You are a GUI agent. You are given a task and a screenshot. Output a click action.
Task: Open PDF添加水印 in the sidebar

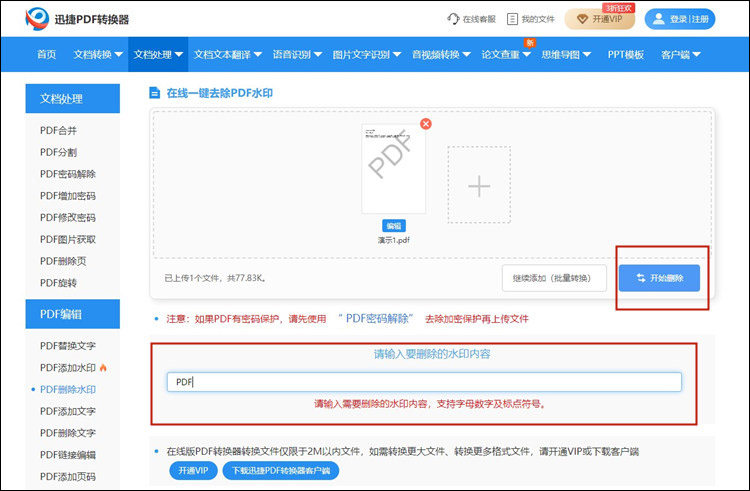click(x=68, y=368)
